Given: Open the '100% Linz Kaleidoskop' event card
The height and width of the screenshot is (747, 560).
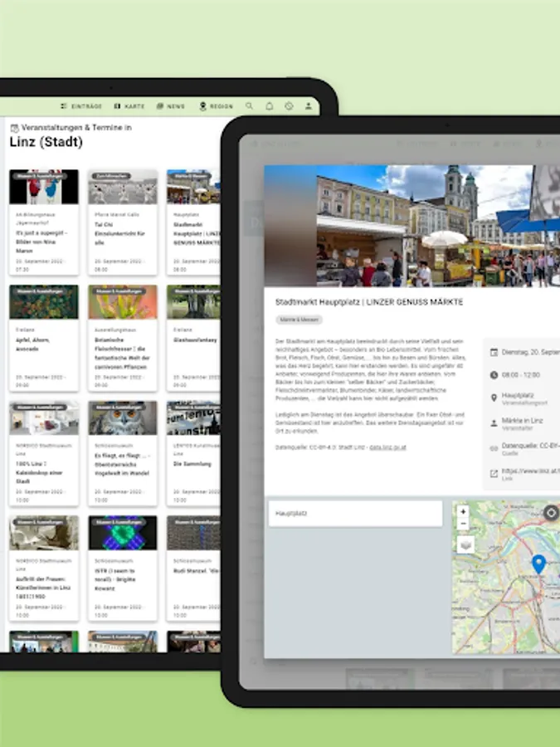Looking at the screenshot, I should [x=44, y=453].
